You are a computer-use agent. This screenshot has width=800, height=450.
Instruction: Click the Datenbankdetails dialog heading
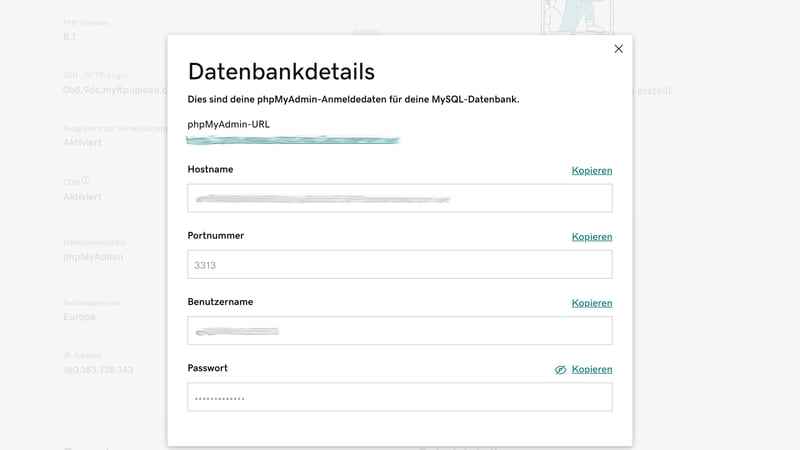click(x=281, y=71)
